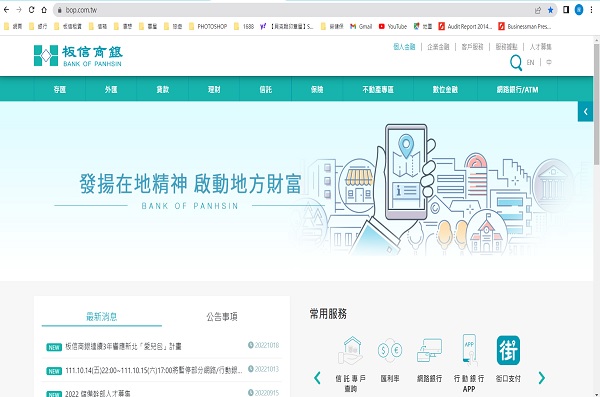Select the 最新消息 tab
Viewport: 600px width, 397px height.
(102, 317)
